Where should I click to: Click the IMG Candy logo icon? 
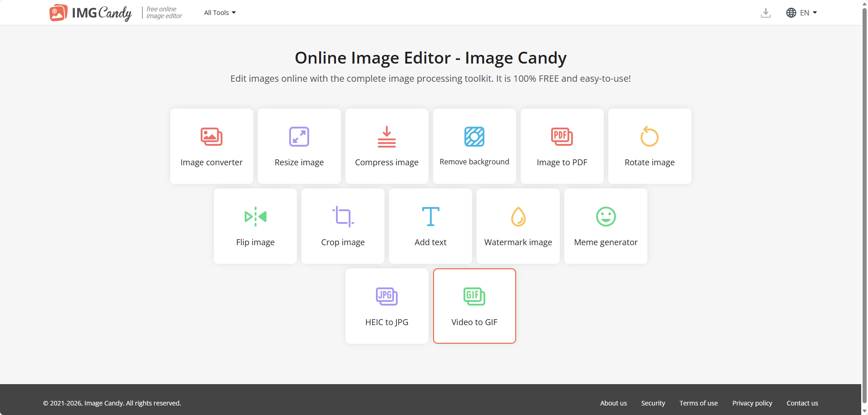click(x=59, y=13)
